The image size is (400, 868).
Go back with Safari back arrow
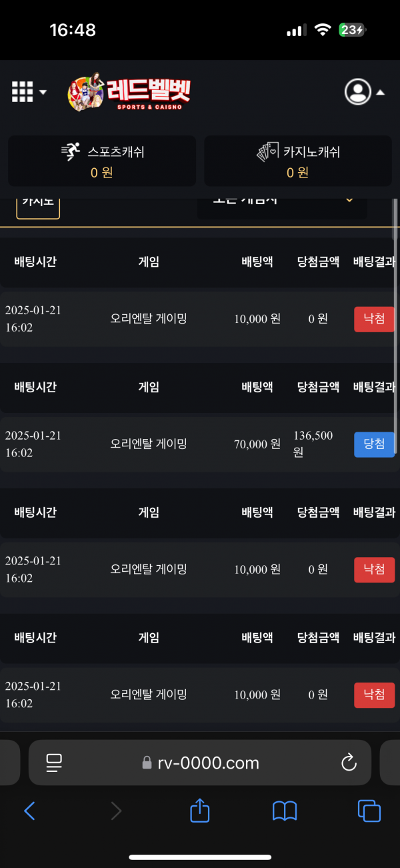click(x=29, y=811)
